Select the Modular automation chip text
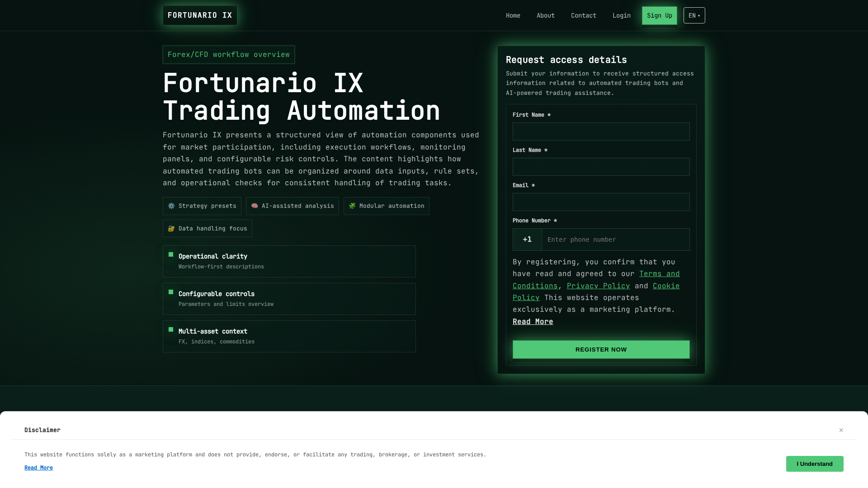Screen dimensions: 868x488 tap(392, 206)
